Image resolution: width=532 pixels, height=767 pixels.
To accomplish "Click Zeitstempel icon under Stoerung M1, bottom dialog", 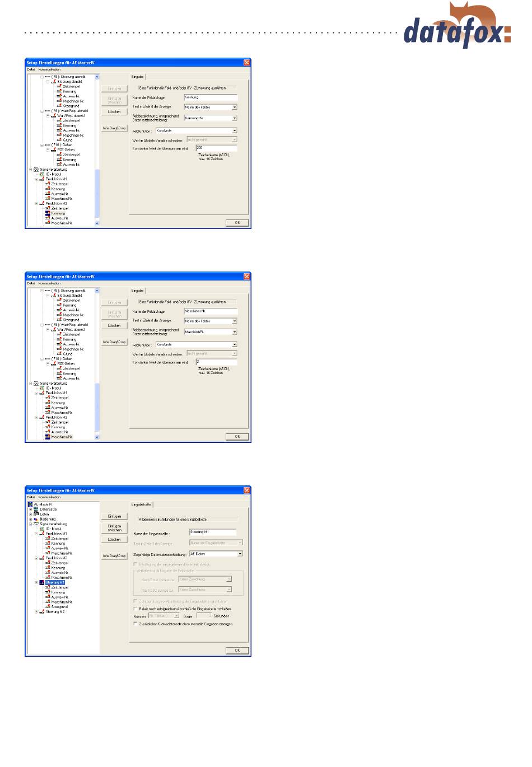I will [48, 587].
